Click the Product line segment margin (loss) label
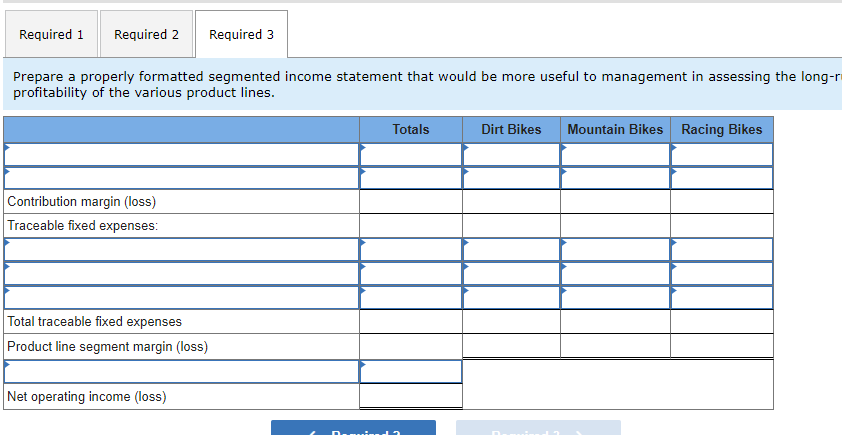This screenshot has height=435, width=842. pos(107,346)
